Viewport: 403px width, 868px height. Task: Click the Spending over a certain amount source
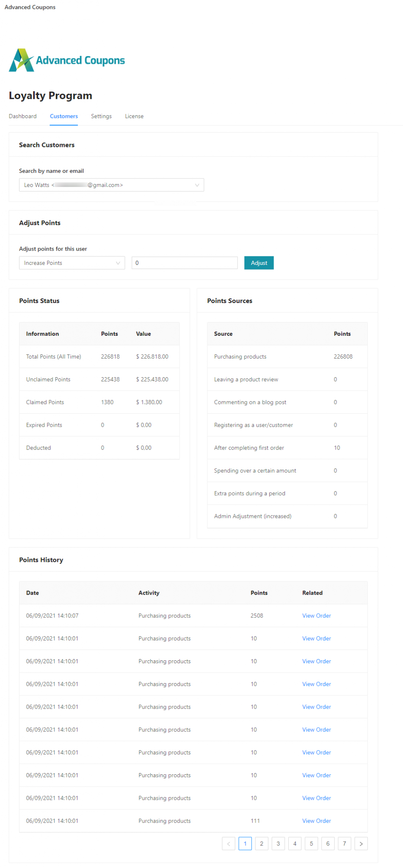[x=255, y=470]
